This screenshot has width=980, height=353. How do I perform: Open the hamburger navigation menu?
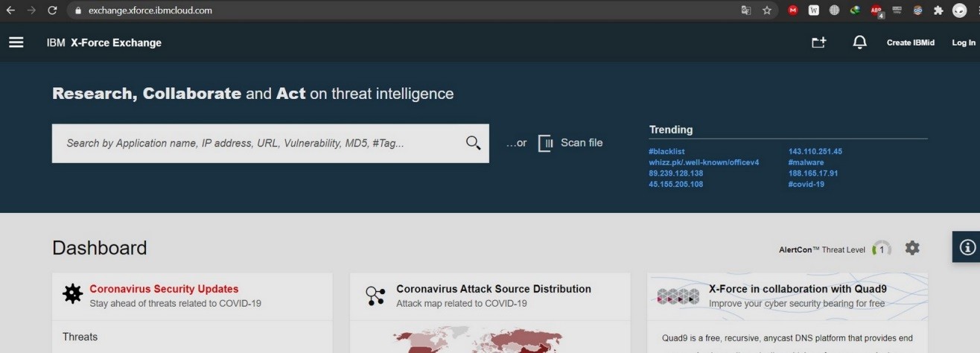point(16,42)
